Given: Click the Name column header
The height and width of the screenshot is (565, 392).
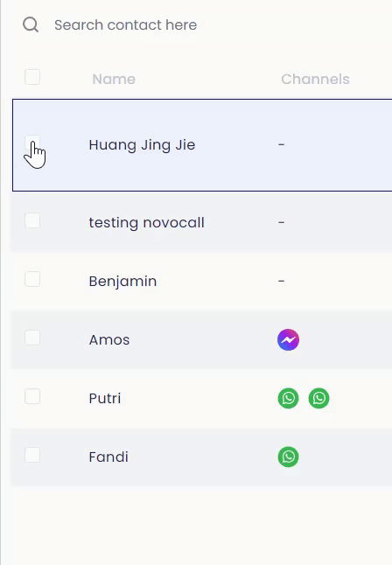Looking at the screenshot, I should click(114, 80).
